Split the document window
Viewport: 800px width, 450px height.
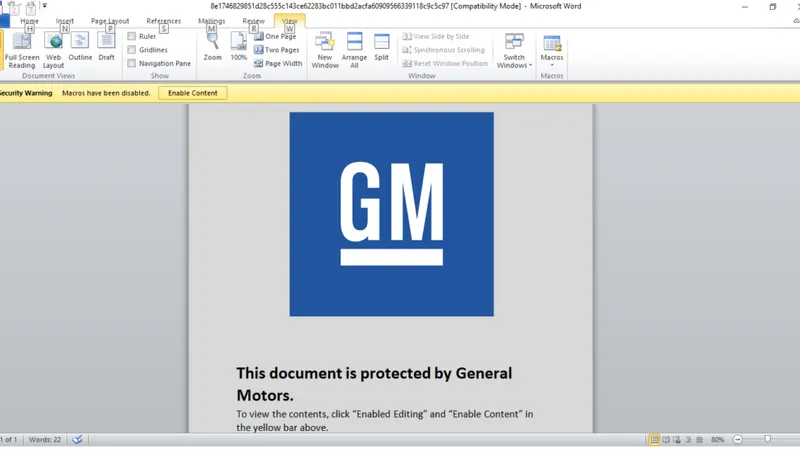(381, 47)
